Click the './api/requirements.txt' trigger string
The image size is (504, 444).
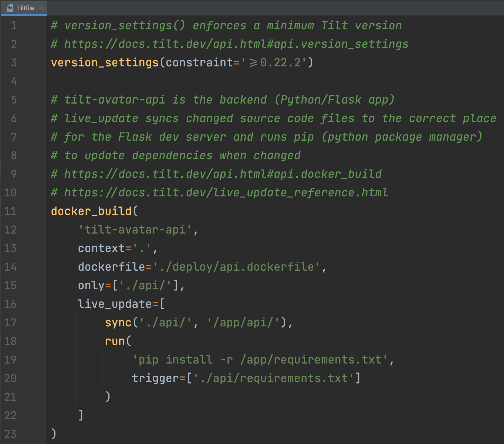pyautogui.click(x=274, y=378)
